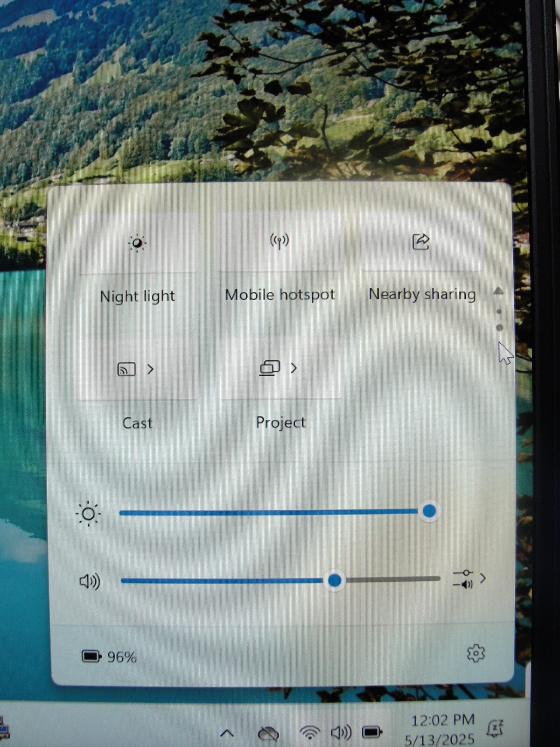Open the OneDrive cloud tray icon

click(x=268, y=733)
